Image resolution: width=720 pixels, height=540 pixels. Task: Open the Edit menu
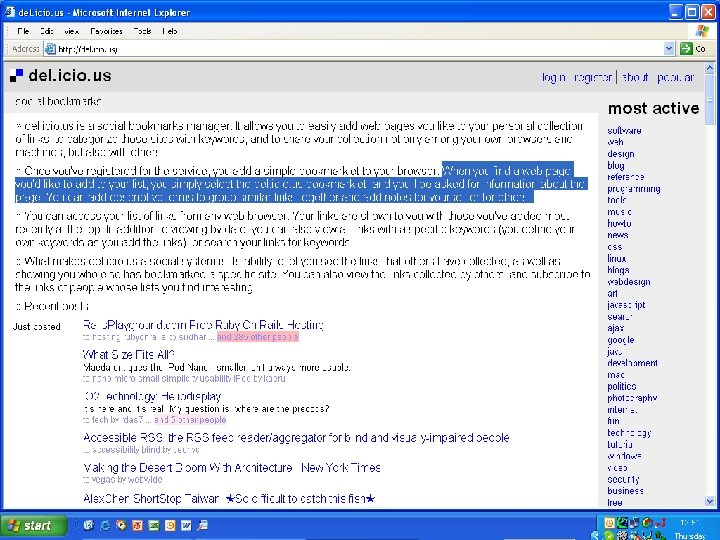(x=46, y=31)
